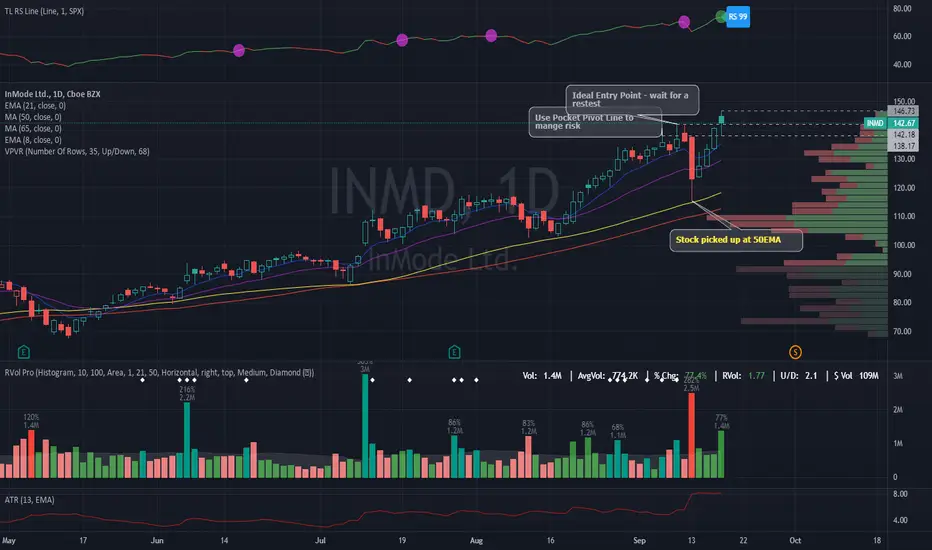
Task: Select the RVol Pro indicator legend
Action: pyautogui.click(x=159, y=373)
